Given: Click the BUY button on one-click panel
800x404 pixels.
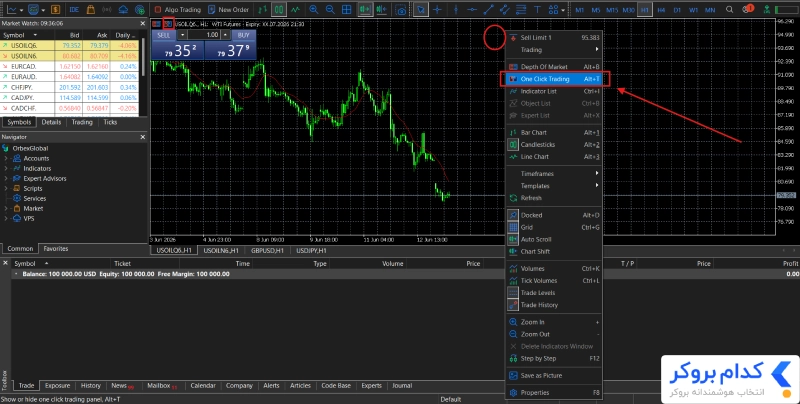Looking at the screenshot, I should [x=243, y=35].
